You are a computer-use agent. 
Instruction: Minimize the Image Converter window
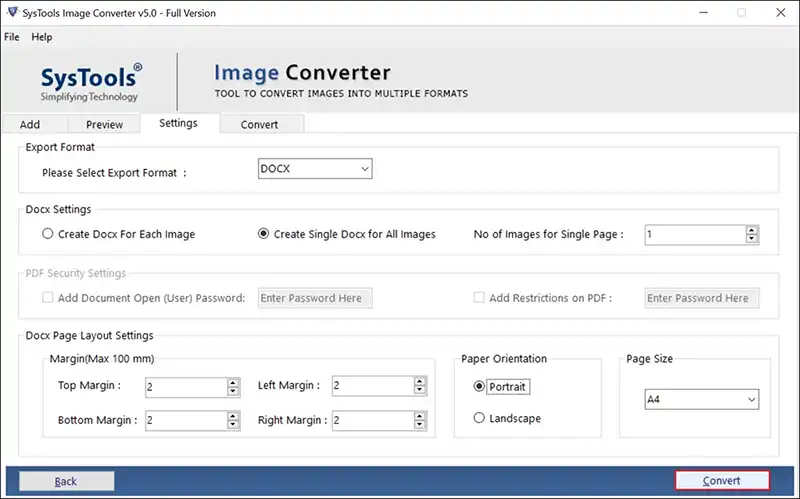704,12
